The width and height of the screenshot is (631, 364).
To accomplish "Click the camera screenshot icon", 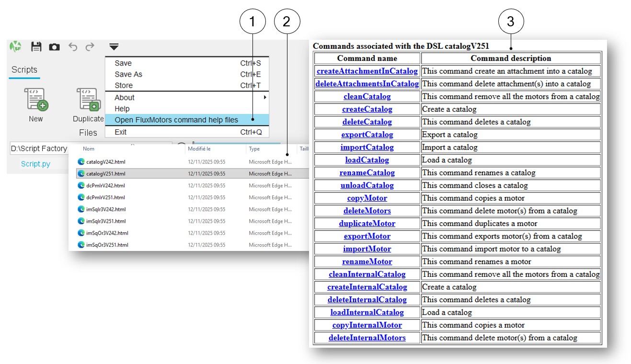I will pyautogui.click(x=55, y=47).
